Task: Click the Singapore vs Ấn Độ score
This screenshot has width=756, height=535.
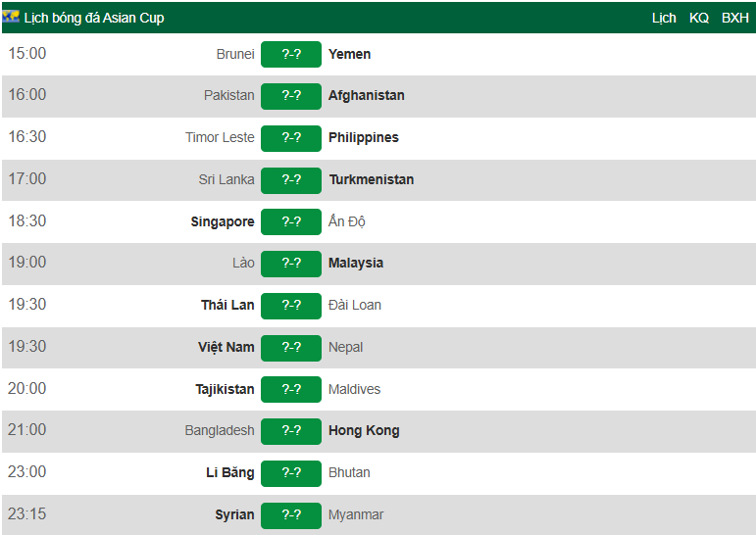Action: coord(291,222)
